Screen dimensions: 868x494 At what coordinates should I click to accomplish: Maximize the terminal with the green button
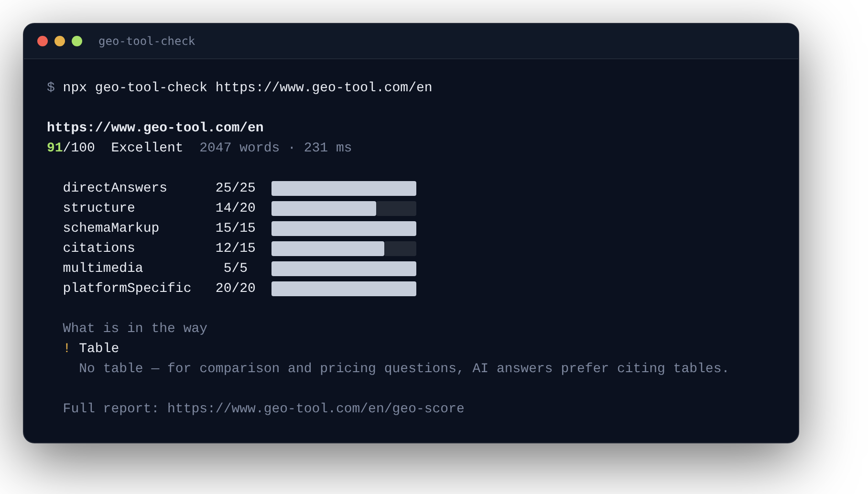pos(77,41)
